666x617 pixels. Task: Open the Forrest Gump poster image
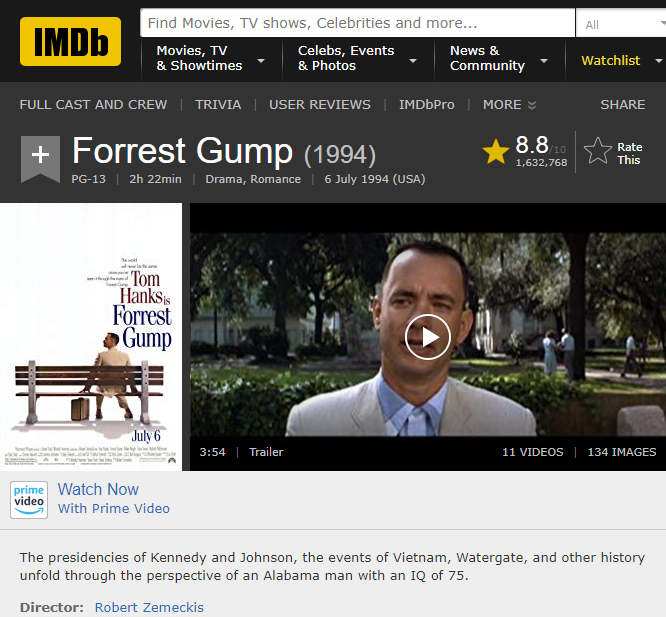[x=91, y=337]
